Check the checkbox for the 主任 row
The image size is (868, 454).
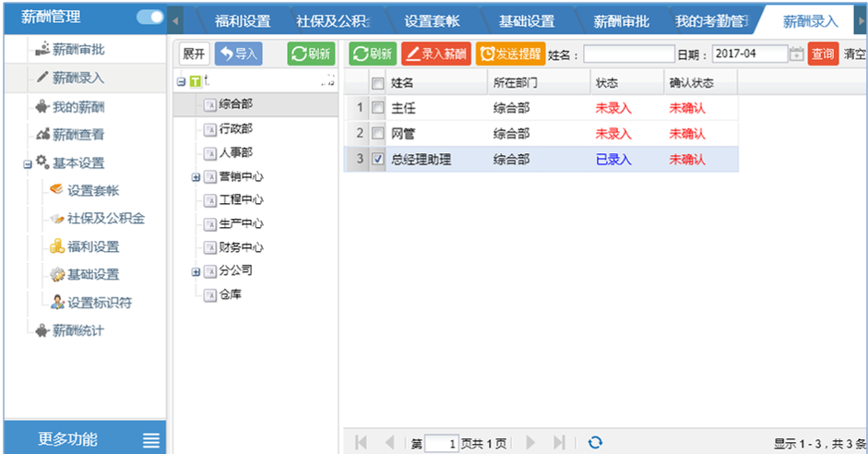(377, 108)
